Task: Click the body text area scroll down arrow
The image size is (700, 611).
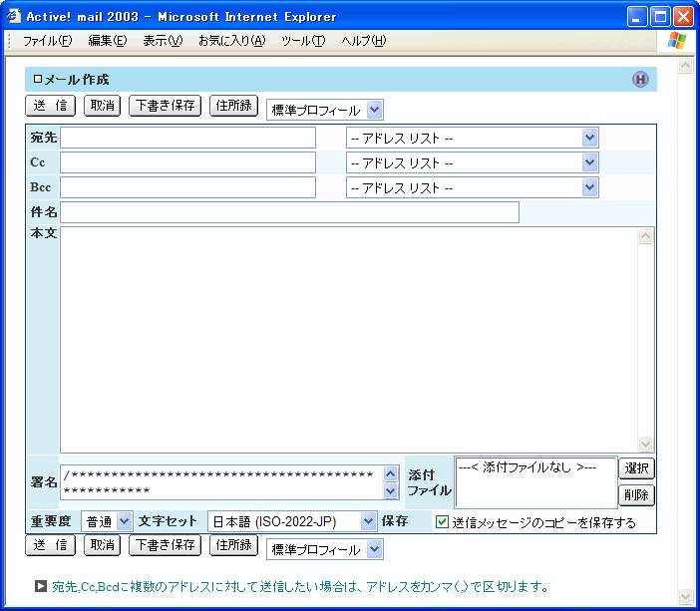Action: pyautogui.click(x=645, y=444)
